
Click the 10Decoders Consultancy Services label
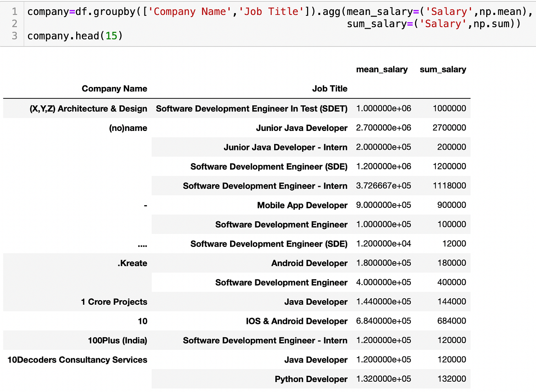click(x=77, y=360)
